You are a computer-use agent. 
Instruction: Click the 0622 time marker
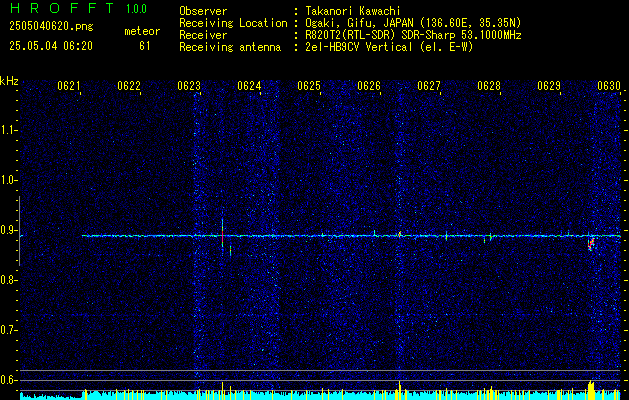tap(129, 86)
